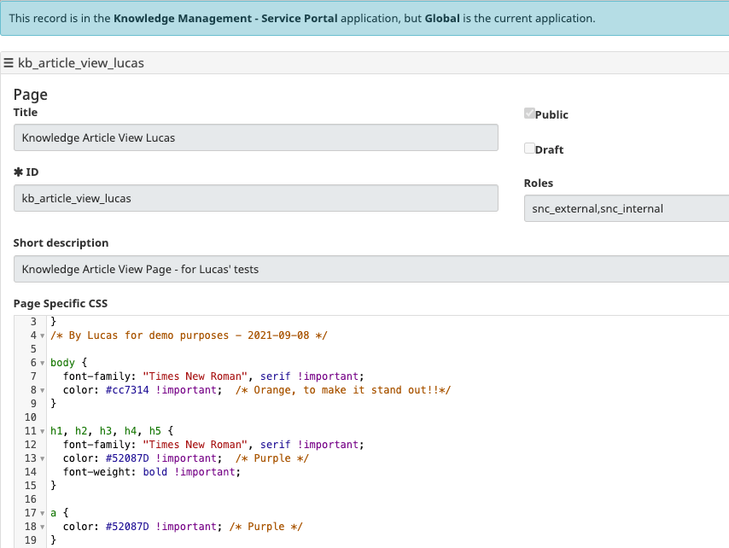
Task: Collapse the h1-h5 block fold on line 11
Action: point(42,431)
